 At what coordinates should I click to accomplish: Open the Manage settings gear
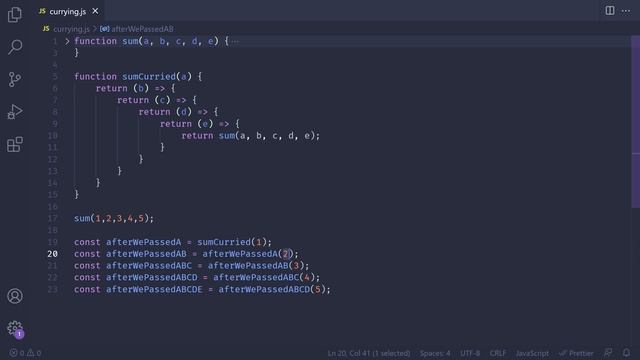click(15, 328)
